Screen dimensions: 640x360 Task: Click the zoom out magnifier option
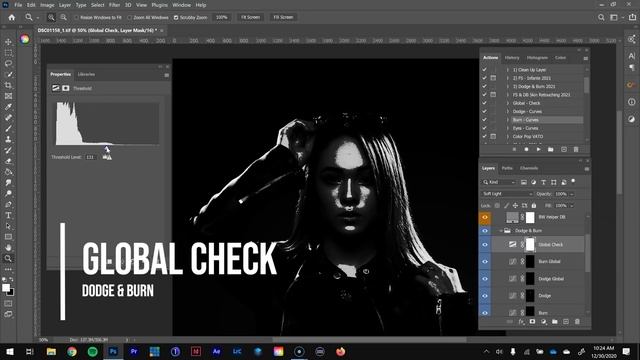click(x=63, y=18)
